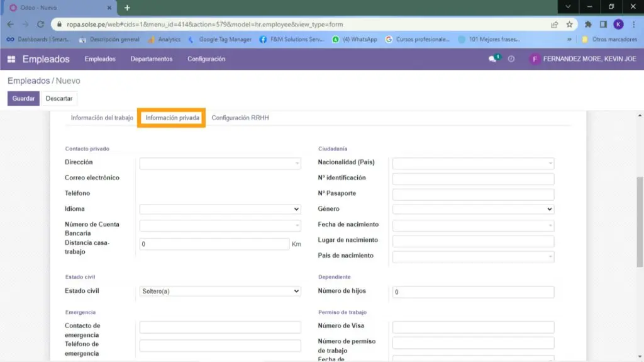Open the Chrome extensions puzzle icon
The height and width of the screenshot is (362, 644).
coord(588,25)
